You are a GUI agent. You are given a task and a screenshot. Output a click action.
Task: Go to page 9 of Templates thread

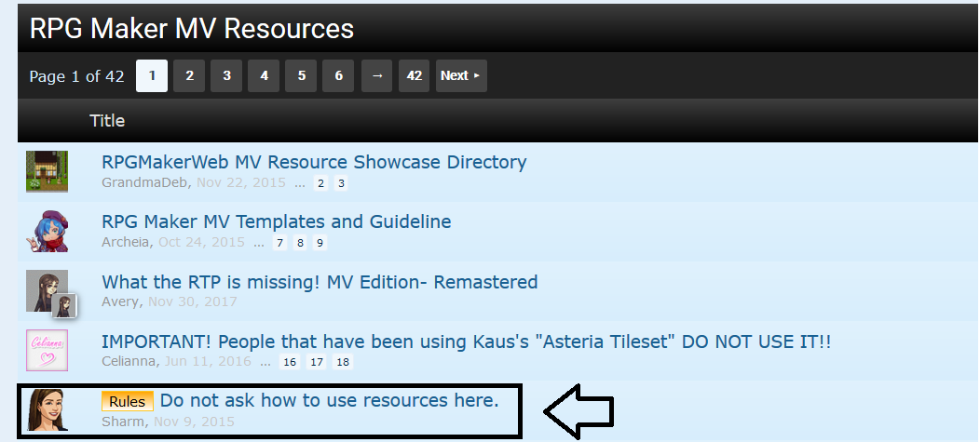click(320, 243)
